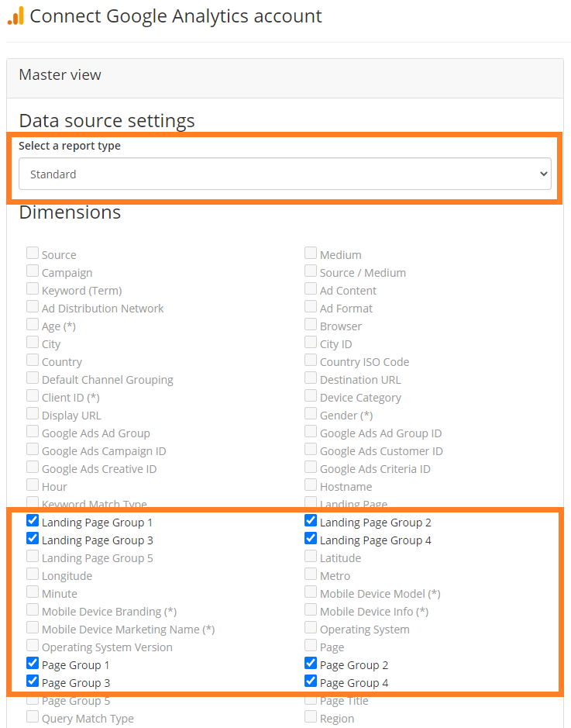Enable Mobile Device Marketing Name (*)

(x=33, y=627)
